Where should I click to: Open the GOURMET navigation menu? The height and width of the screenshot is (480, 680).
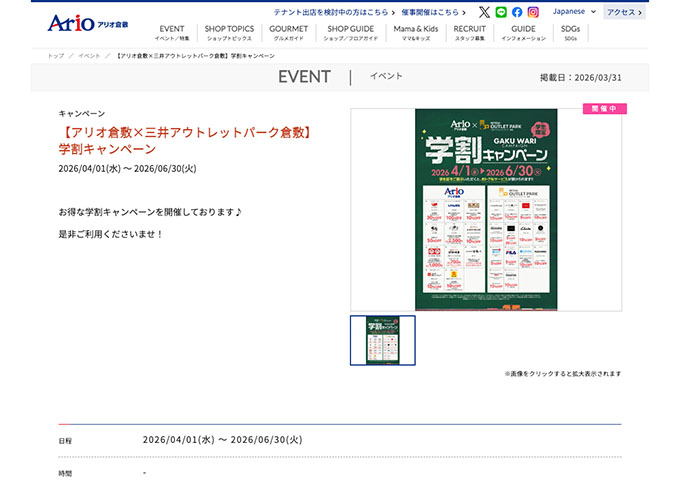click(x=289, y=33)
